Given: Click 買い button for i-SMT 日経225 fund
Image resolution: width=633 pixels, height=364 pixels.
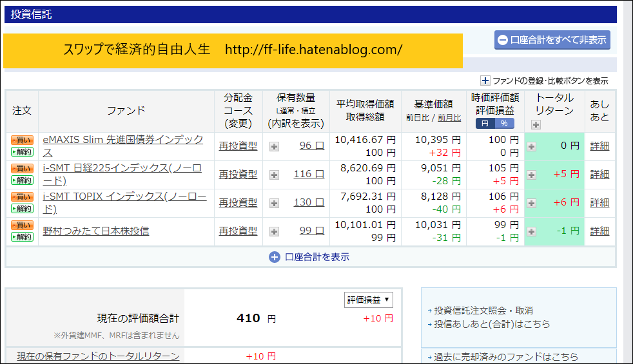Looking at the screenshot, I should (x=22, y=168).
